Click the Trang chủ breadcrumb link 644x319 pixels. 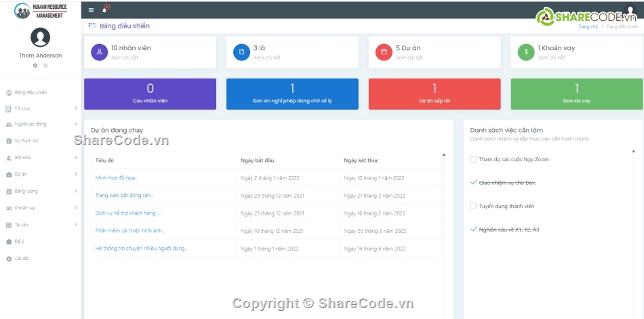pos(588,26)
